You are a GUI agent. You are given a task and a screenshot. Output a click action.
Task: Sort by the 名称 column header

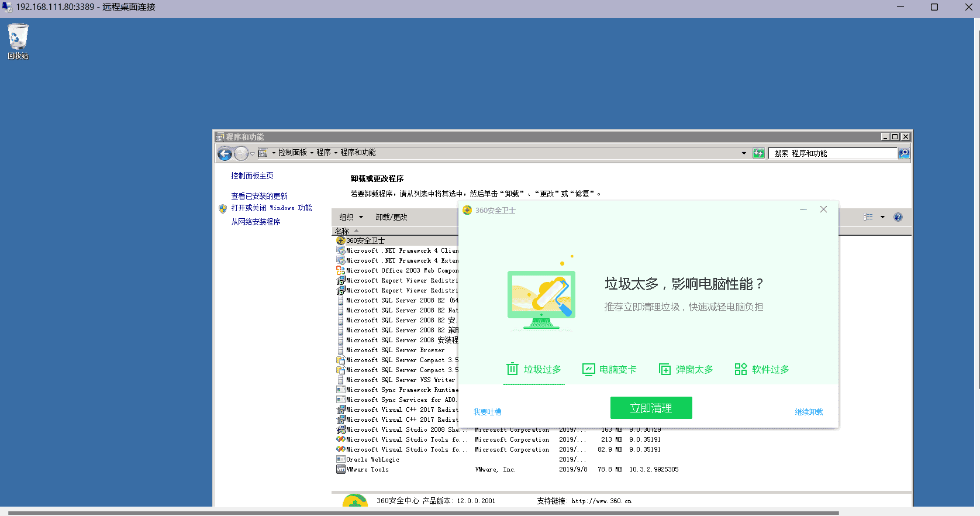click(x=342, y=231)
